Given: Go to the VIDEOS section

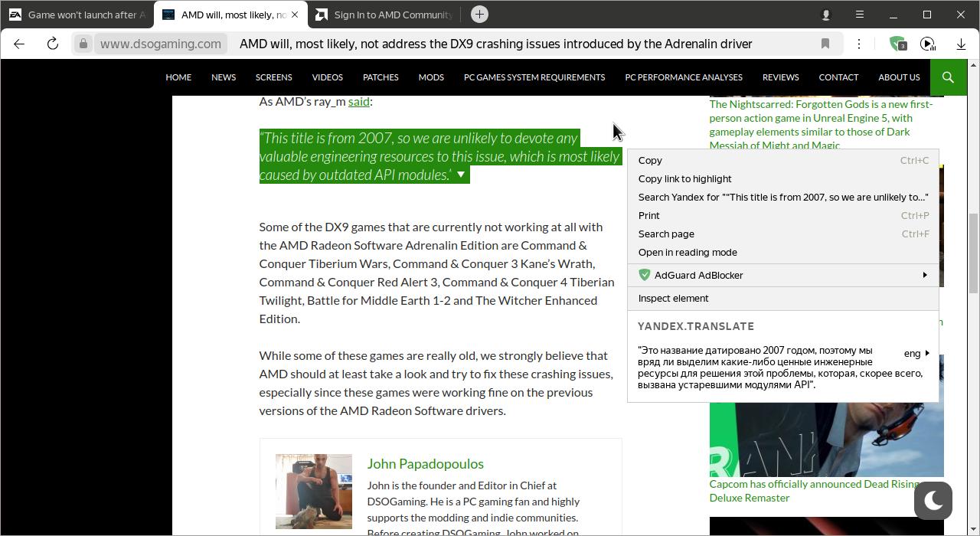Looking at the screenshot, I should (327, 77).
